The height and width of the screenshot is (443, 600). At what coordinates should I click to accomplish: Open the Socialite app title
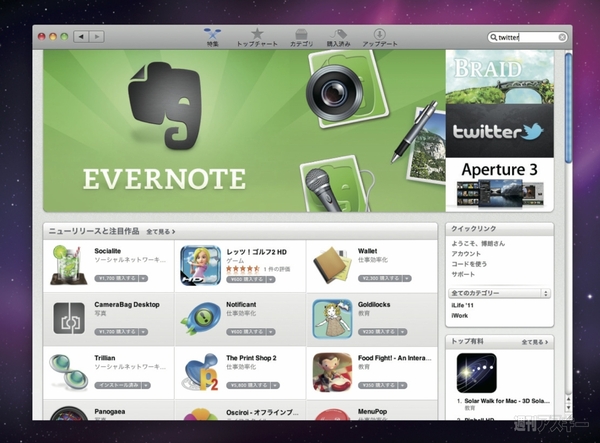pyautogui.click(x=108, y=251)
